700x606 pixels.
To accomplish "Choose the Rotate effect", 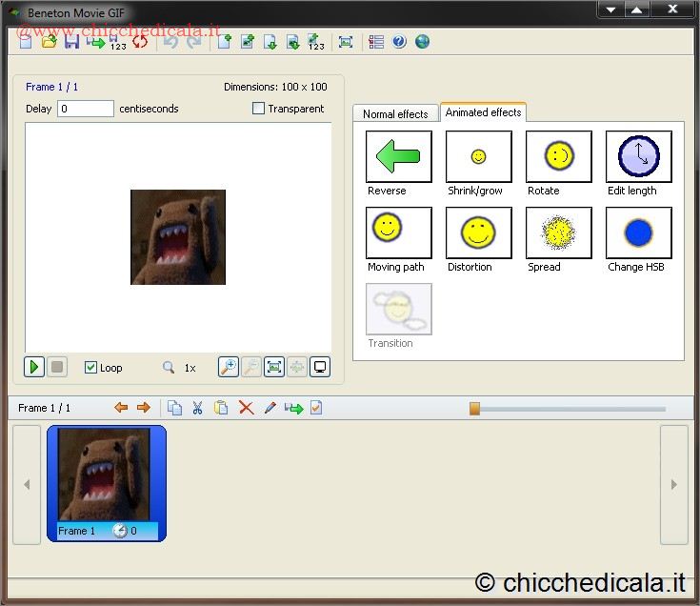I will pyautogui.click(x=558, y=156).
